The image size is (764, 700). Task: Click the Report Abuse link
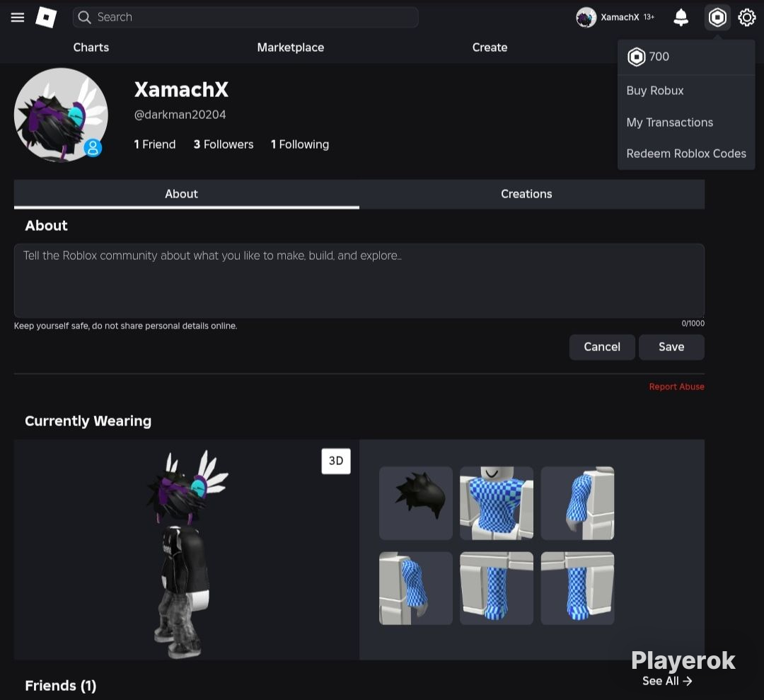click(x=676, y=386)
